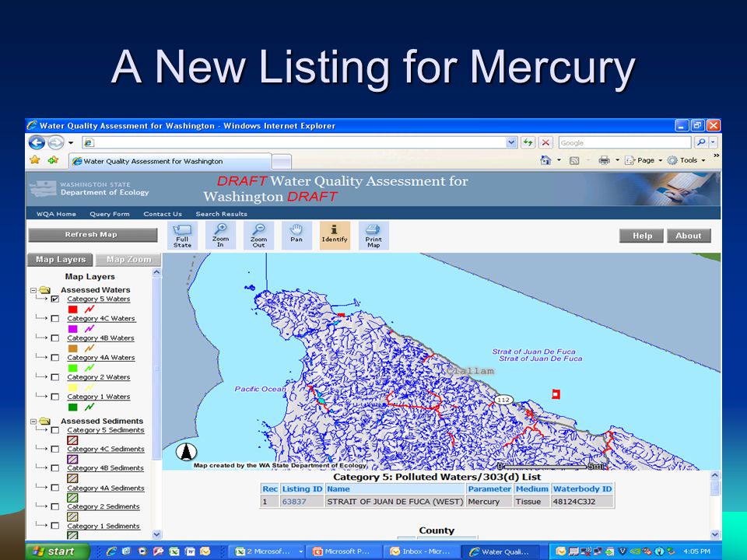Screen dimensions: 747x560
Task: Collapse the Assessed Waters folder
Action: 33,290
